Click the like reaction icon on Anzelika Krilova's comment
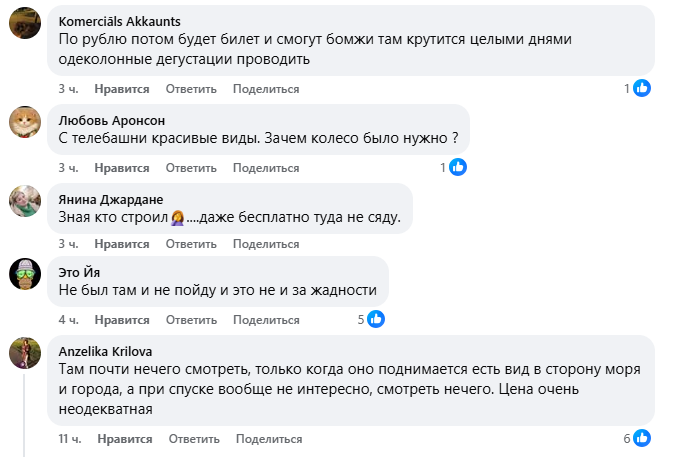Screen dimensions: 682x457 tap(642, 438)
